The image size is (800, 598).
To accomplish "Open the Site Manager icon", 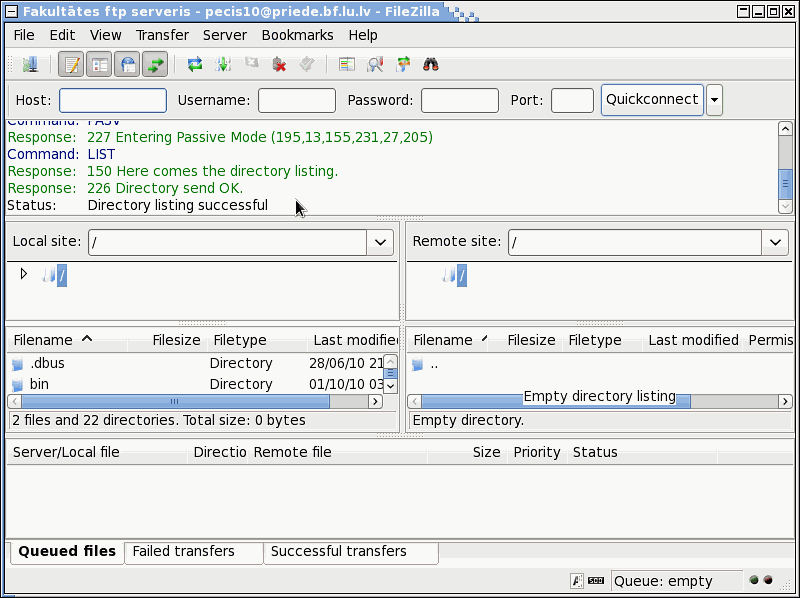I will click(30, 64).
